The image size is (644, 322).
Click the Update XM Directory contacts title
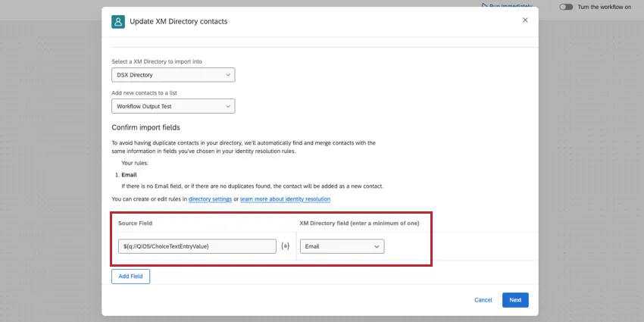pos(178,21)
